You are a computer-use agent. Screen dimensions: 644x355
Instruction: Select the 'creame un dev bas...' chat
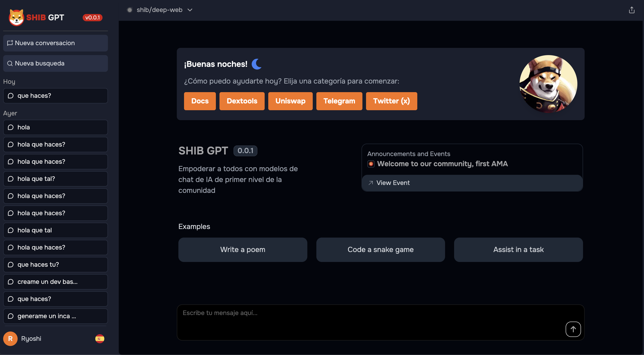(56, 282)
